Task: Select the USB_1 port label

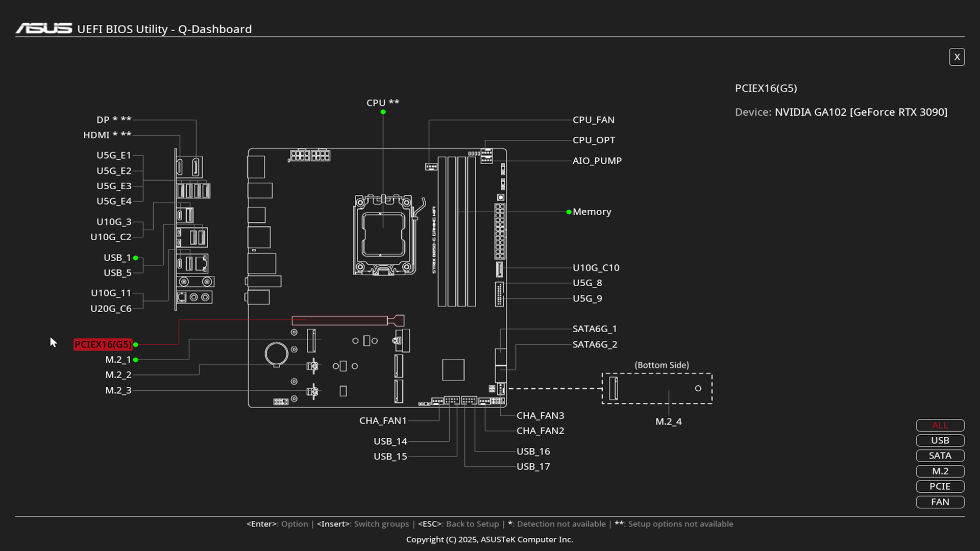Action: point(117,258)
